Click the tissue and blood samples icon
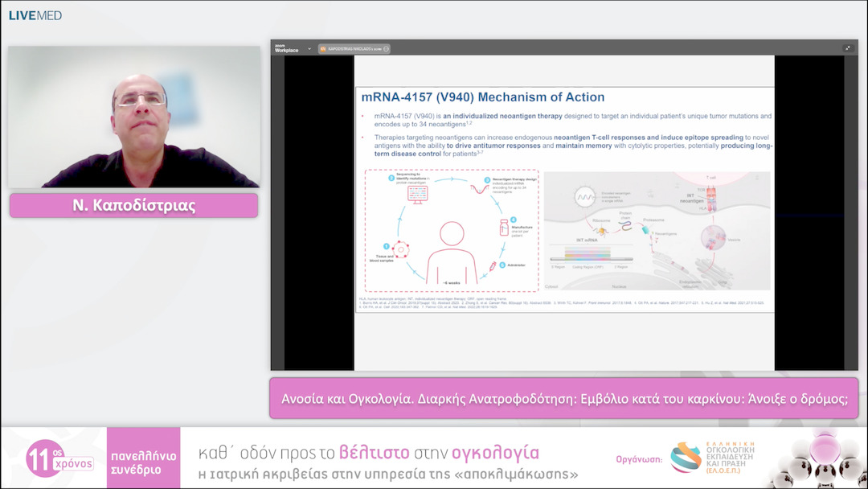Screen dimensions: 868x489 pos(399,249)
